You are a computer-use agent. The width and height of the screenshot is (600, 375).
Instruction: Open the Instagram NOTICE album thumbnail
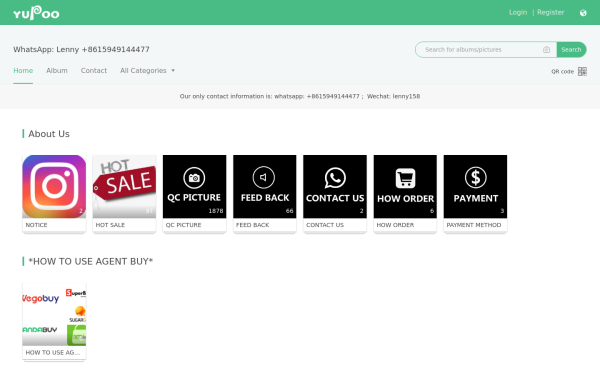[x=54, y=187]
